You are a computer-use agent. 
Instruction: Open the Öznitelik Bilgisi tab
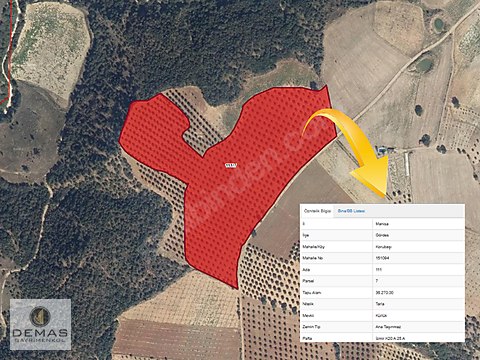(317, 211)
